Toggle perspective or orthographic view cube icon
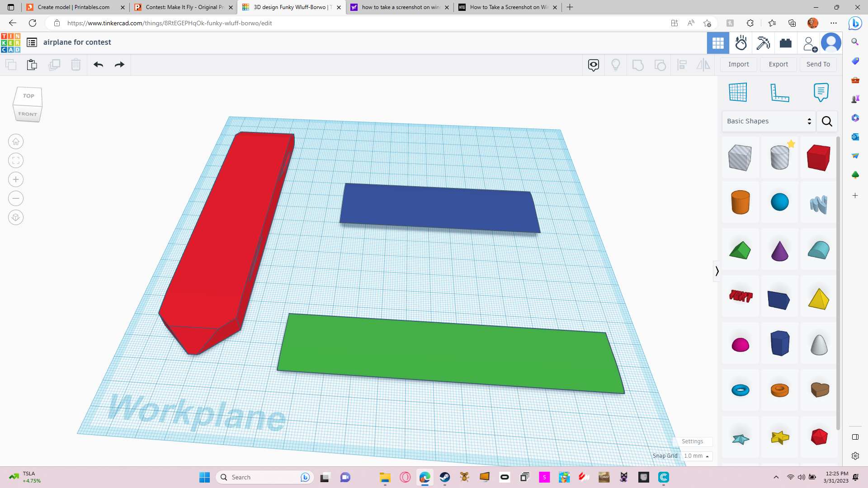This screenshot has height=488, width=868. (16, 217)
